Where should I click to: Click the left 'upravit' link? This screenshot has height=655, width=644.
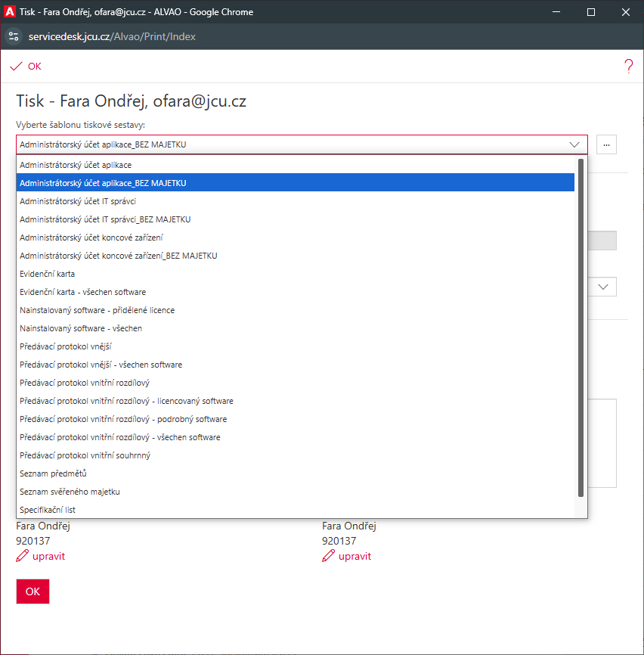point(48,557)
